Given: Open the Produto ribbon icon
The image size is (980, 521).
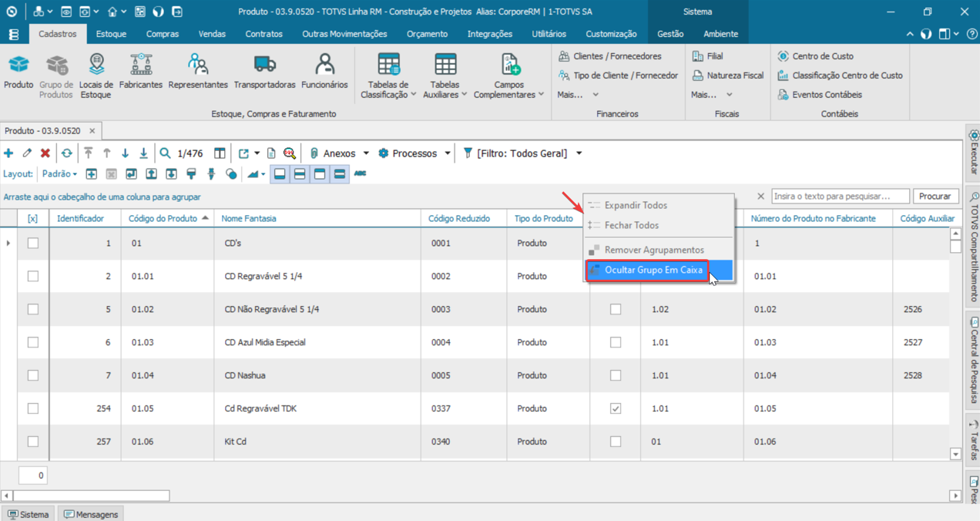Looking at the screenshot, I should coord(18,72).
